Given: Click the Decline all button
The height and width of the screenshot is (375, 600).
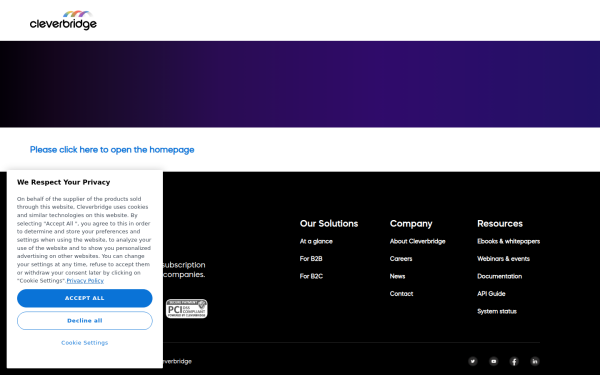Looking at the screenshot, I should (x=85, y=321).
